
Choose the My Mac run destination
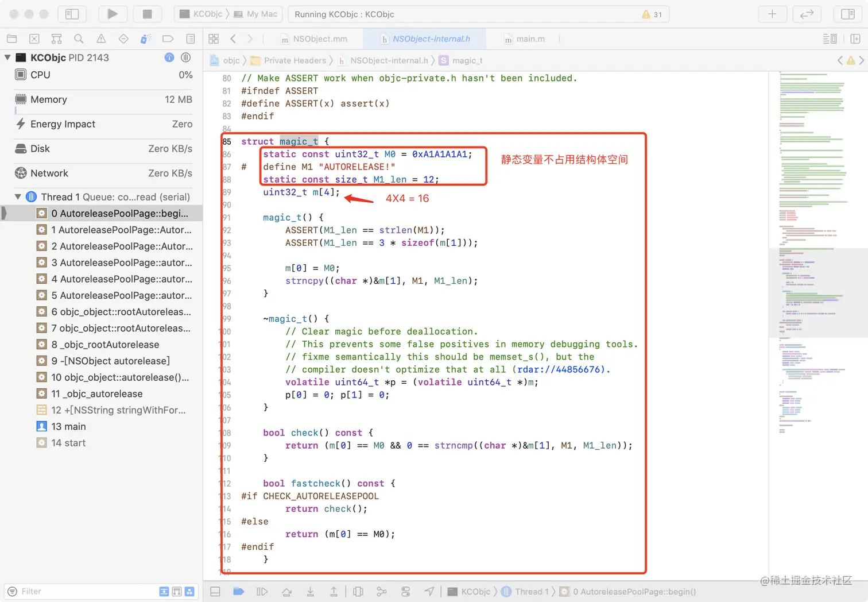click(255, 14)
